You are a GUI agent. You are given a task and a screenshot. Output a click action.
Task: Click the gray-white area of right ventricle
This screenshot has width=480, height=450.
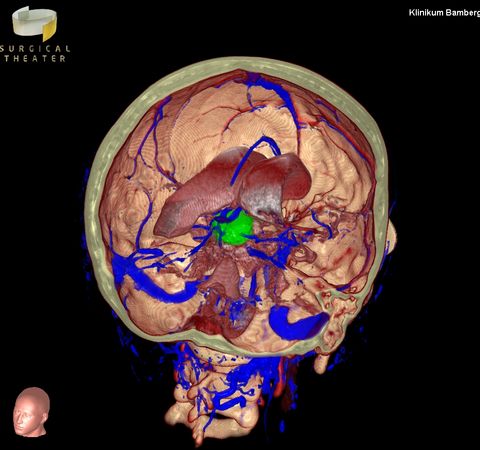click(263, 200)
